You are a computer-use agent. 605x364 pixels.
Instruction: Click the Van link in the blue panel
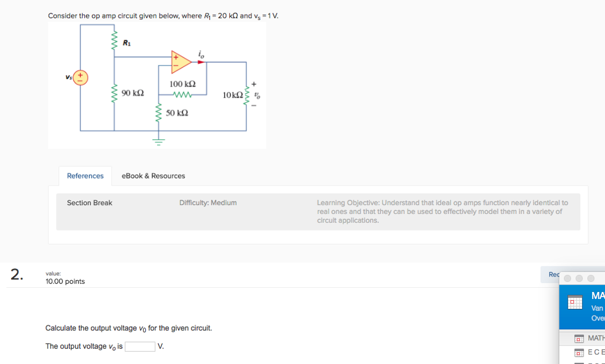tap(597, 307)
